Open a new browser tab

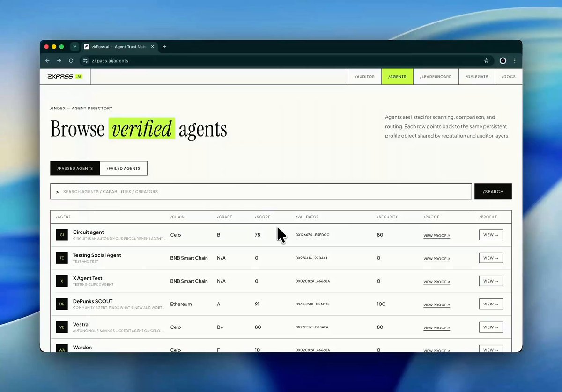tap(164, 47)
